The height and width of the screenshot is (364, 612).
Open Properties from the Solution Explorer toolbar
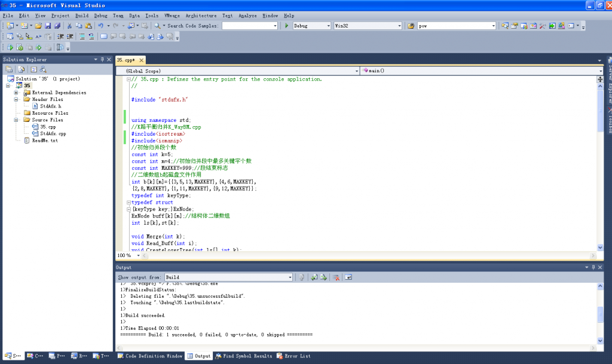pos(10,70)
